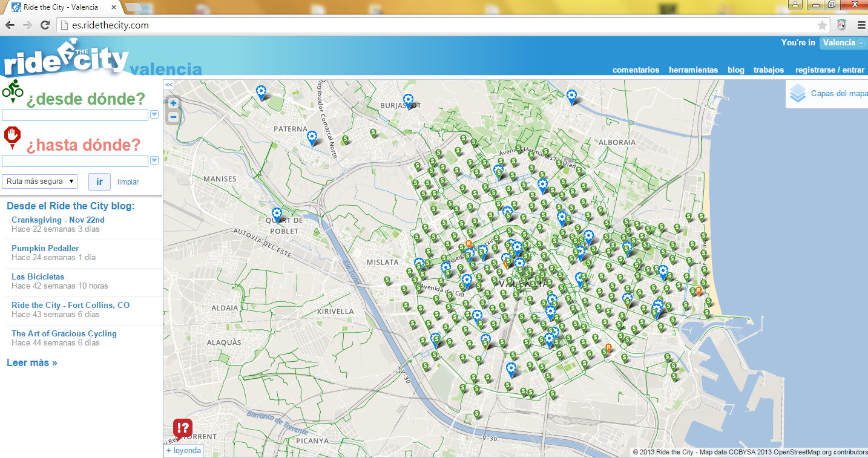This screenshot has height=458, width=868.
Task: Click the orange R marker near the beach
Action: coord(699,291)
